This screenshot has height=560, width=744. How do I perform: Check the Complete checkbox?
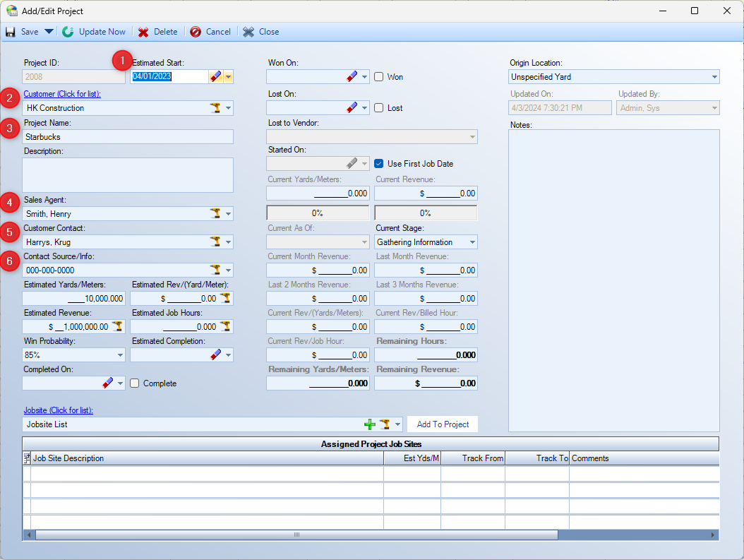[135, 383]
